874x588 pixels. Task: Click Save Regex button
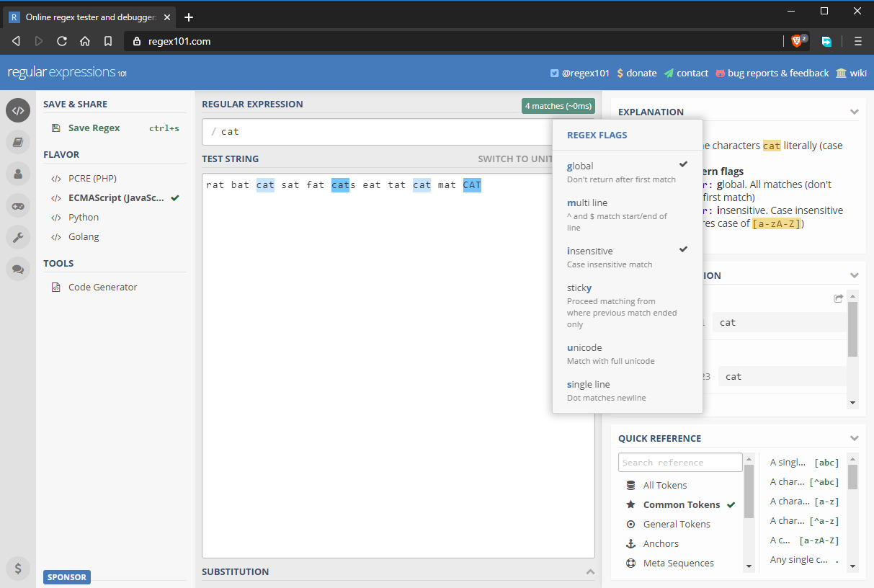pos(94,128)
